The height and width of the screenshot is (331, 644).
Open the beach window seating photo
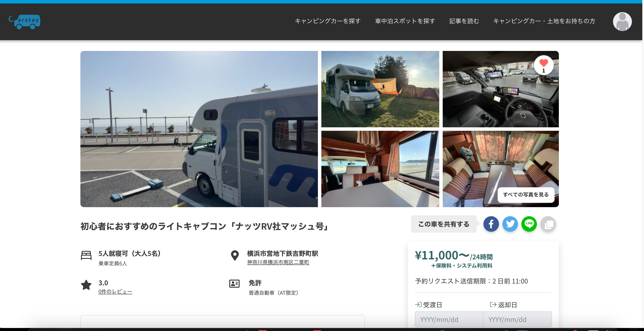coord(380,169)
